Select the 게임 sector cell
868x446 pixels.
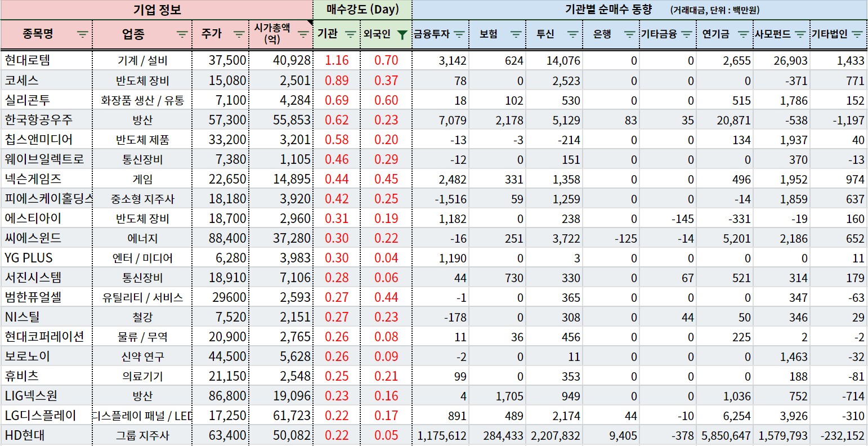tap(142, 179)
